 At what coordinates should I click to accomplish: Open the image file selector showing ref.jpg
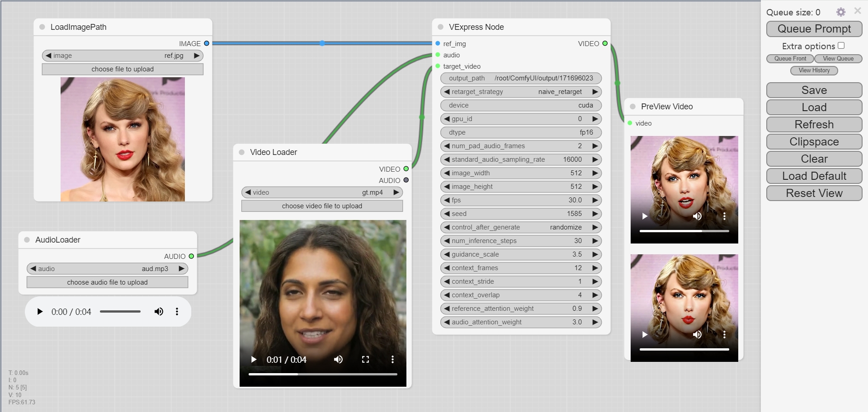coord(123,56)
